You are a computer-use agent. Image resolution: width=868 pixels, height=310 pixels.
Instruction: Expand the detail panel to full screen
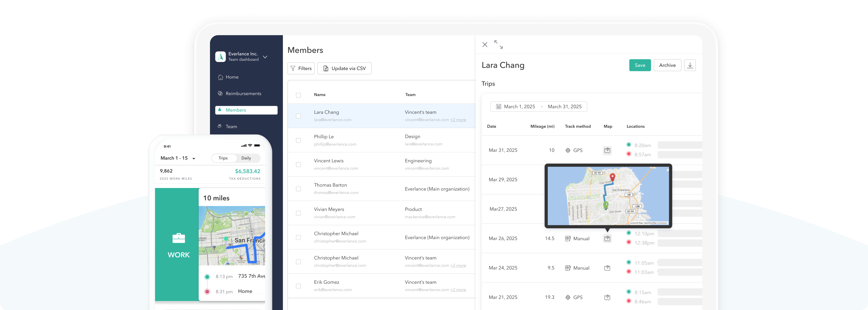tap(498, 45)
